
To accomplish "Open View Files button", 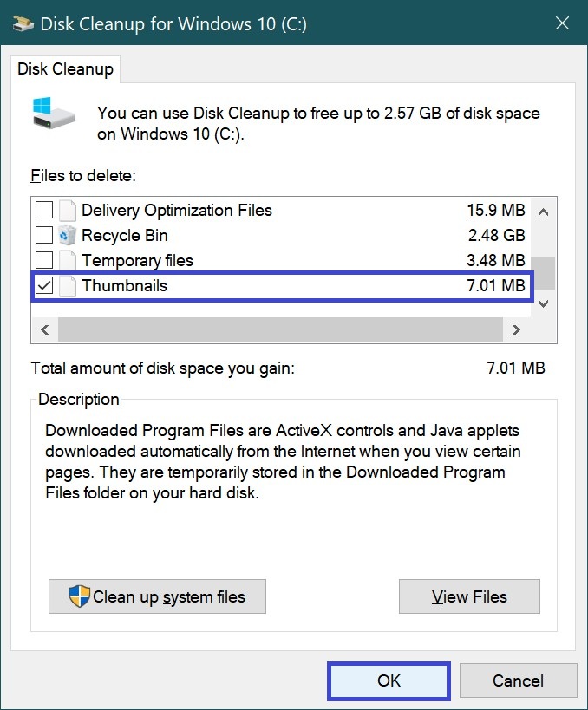I will [x=469, y=596].
